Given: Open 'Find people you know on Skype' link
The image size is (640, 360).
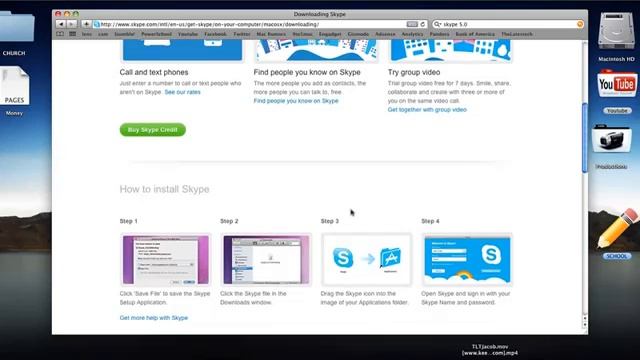Looking at the screenshot, I should [296, 101].
